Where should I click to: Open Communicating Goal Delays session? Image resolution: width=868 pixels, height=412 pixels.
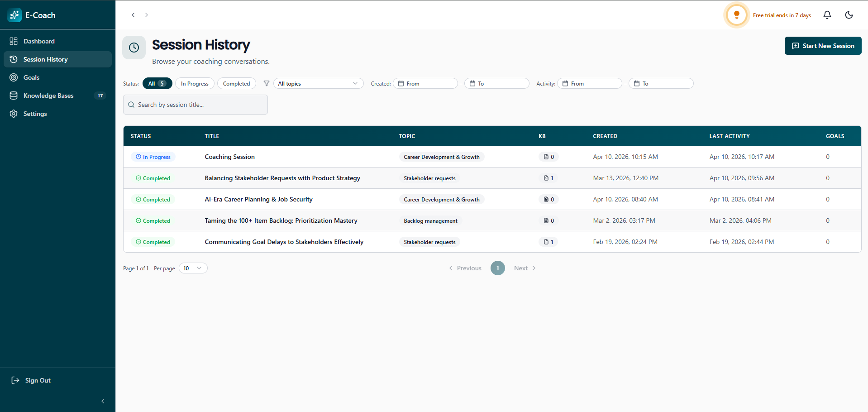(x=284, y=242)
